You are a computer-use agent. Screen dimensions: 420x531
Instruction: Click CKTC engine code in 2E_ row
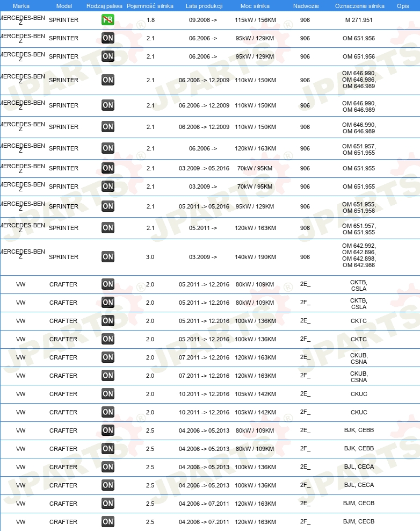[359, 321]
